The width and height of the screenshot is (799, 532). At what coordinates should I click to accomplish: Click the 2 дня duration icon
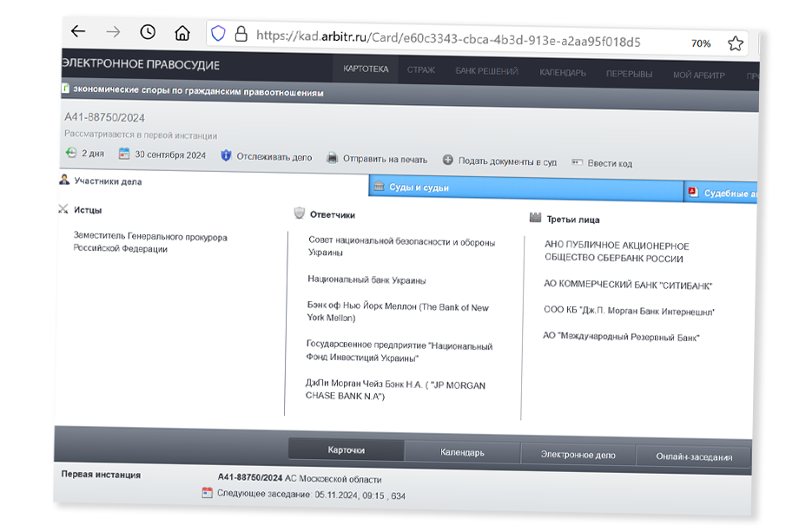coord(71,152)
